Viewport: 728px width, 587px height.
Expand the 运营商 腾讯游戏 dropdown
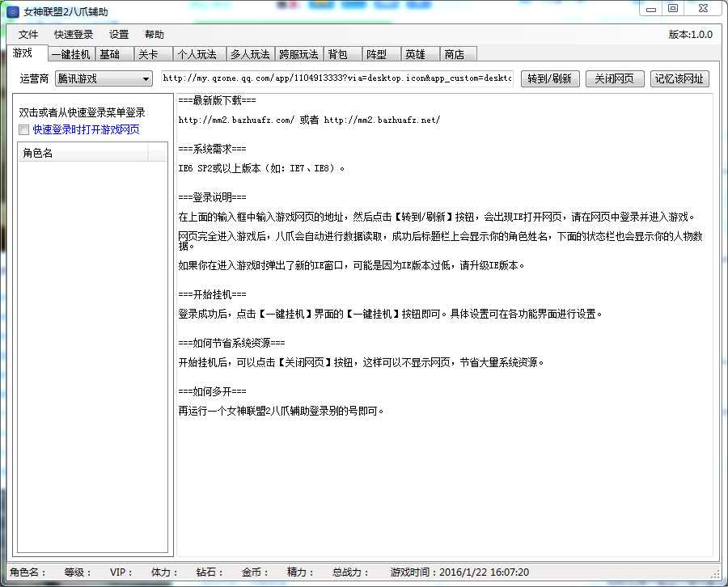click(104, 78)
